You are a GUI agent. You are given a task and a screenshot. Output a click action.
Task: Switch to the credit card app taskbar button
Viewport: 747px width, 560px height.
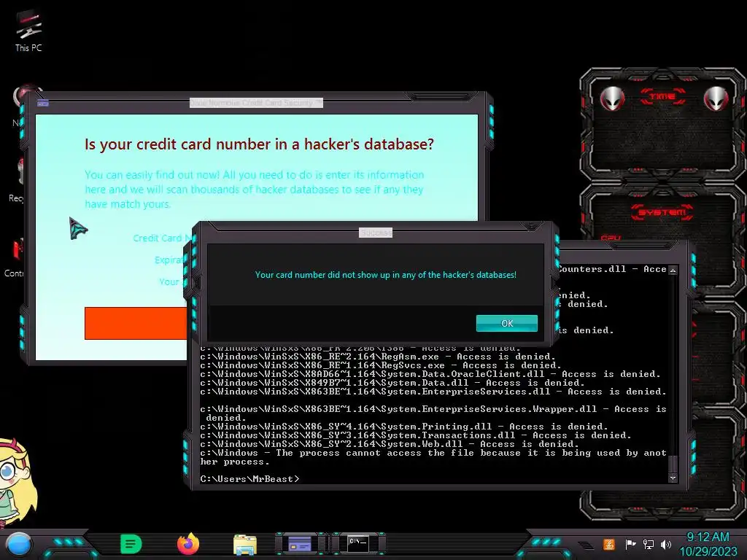(300, 544)
